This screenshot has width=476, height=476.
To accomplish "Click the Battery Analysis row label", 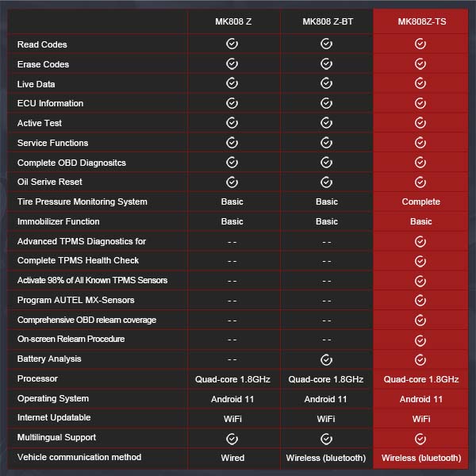I will [49, 359].
